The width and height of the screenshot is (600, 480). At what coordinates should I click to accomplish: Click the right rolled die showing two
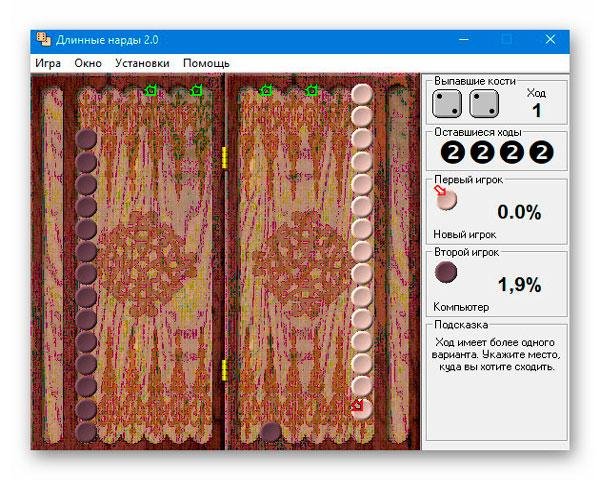484,103
